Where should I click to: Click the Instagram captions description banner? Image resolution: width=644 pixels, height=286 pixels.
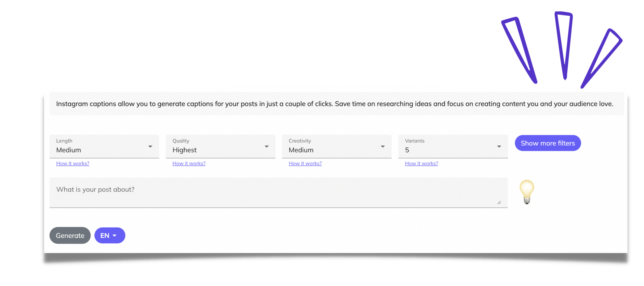point(337,104)
